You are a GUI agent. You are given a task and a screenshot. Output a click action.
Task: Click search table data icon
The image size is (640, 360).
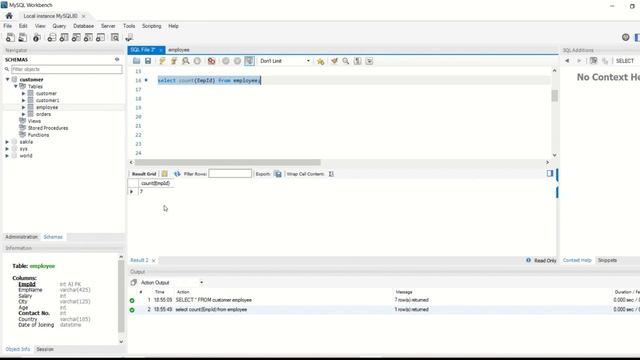point(115,38)
